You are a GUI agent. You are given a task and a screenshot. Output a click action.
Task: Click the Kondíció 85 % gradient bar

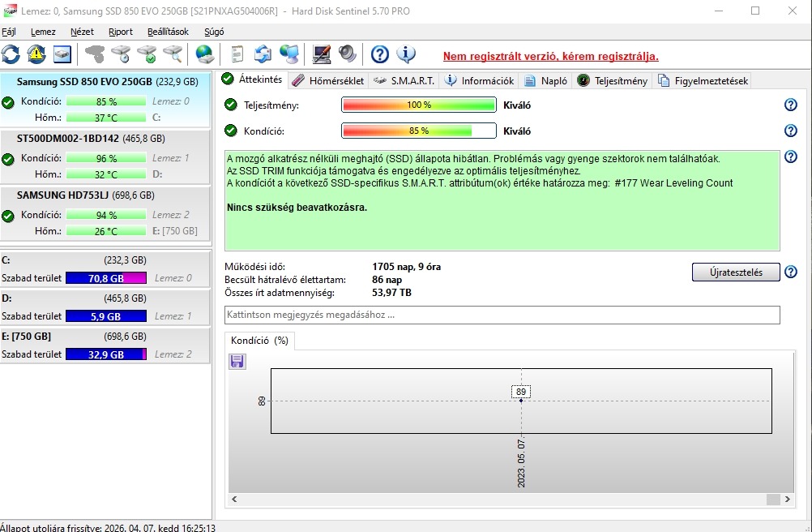(419, 131)
